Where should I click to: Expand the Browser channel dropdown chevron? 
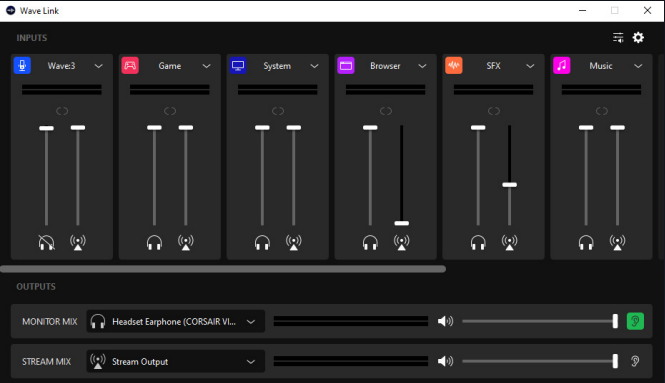(422, 66)
